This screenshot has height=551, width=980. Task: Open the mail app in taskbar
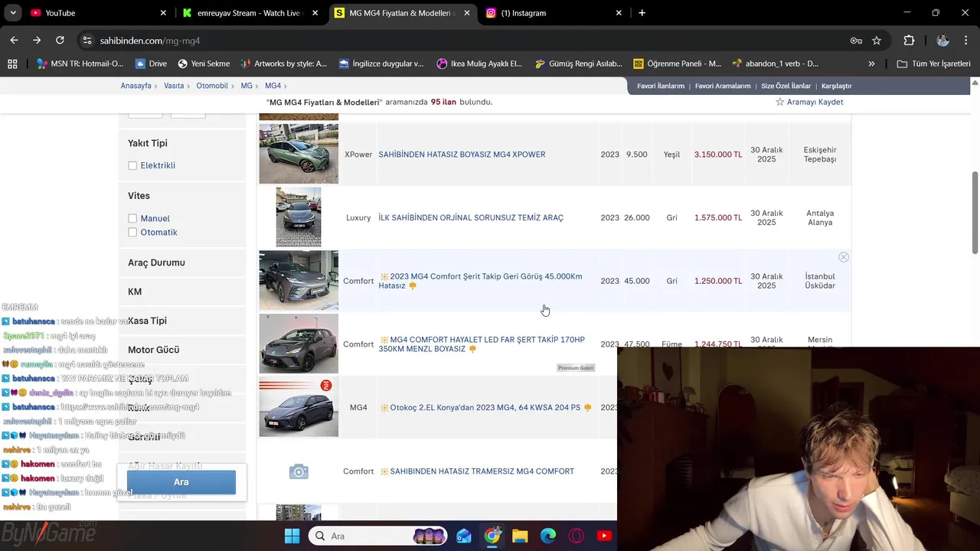click(464, 536)
